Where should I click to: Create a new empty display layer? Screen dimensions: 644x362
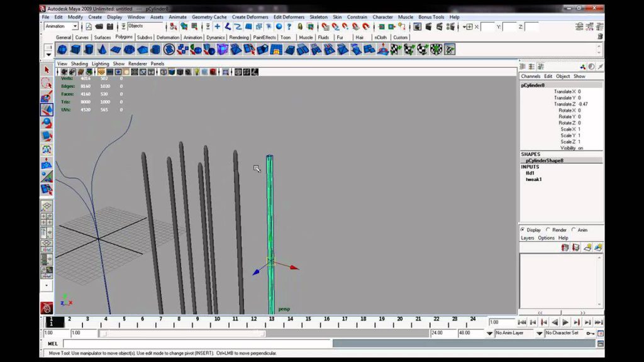pyautogui.click(x=587, y=248)
